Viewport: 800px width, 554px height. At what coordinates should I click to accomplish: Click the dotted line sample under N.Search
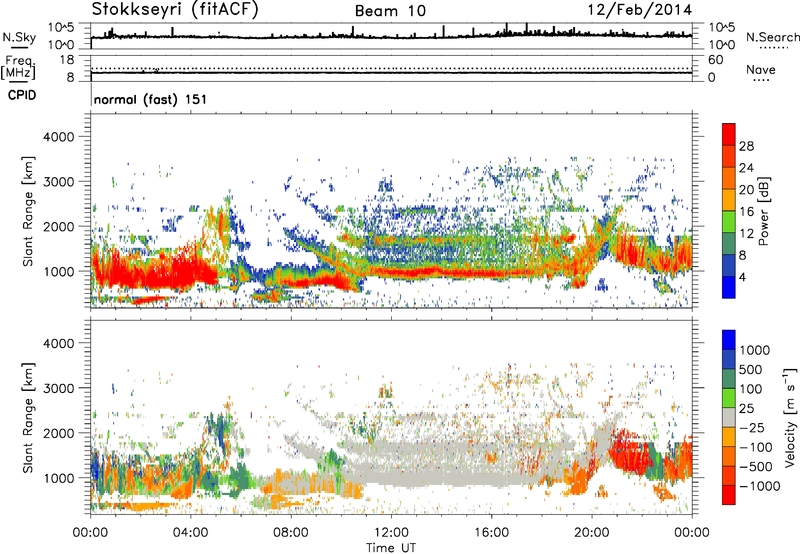[x=773, y=48]
